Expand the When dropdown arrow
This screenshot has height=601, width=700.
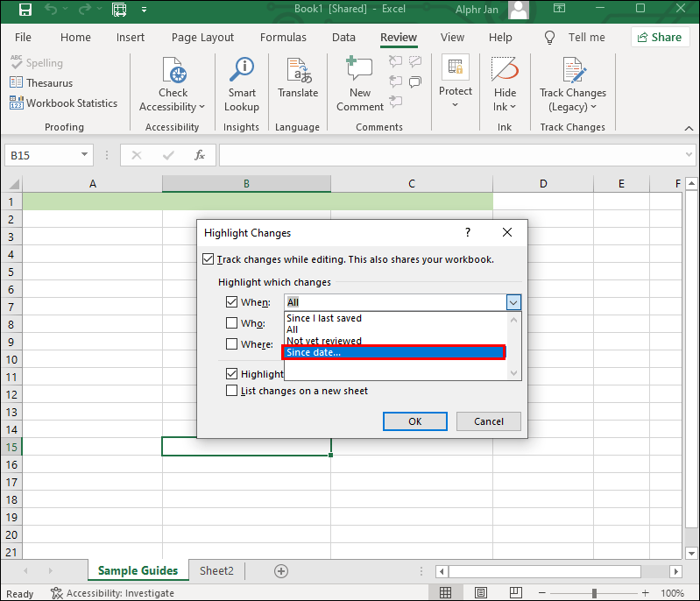click(x=513, y=302)
